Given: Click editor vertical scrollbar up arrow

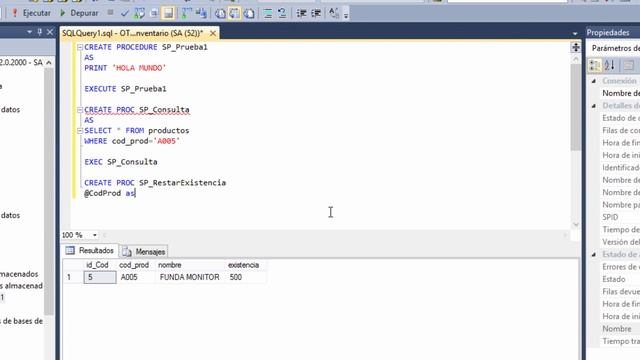Looking at the screenshot, I should 576,59.
